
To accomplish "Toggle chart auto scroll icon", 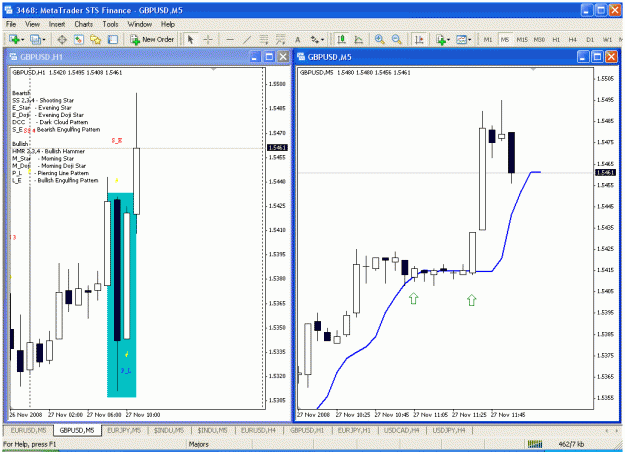I will click(x=419, y=39).
